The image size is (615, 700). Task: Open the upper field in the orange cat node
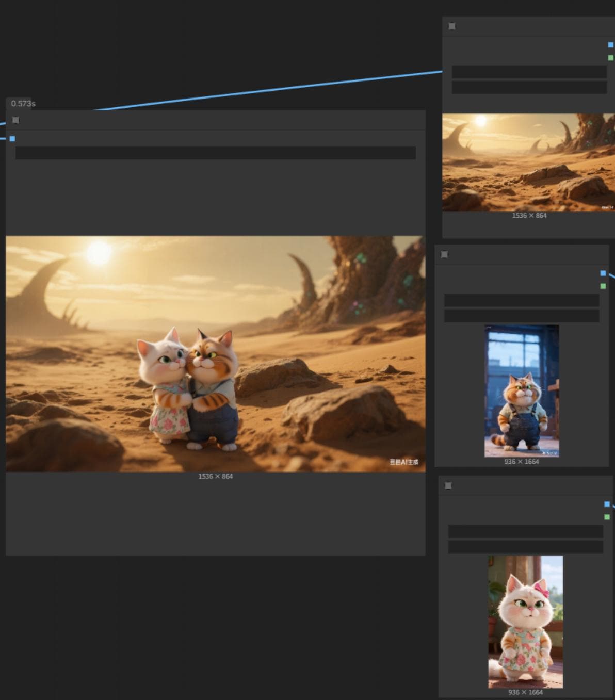click(x=522, y=300)
